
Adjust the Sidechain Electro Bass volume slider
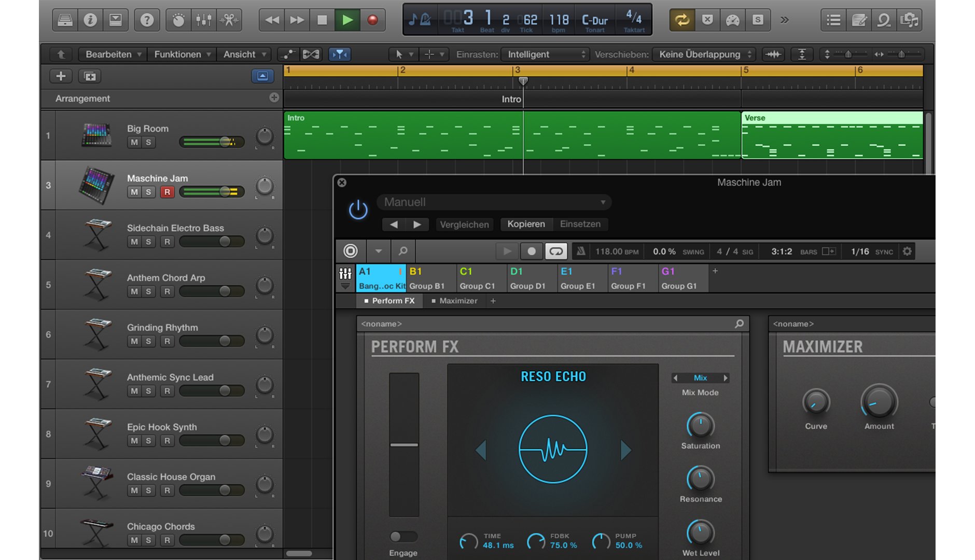225,242
